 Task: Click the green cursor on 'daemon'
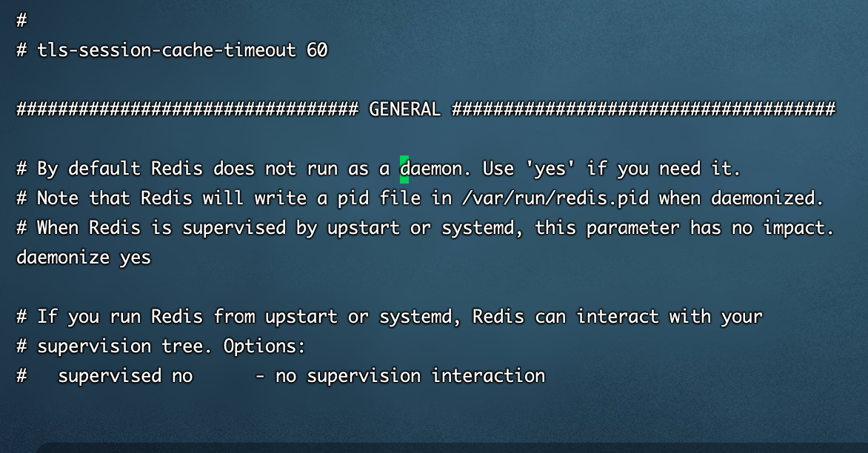[404, 170]
